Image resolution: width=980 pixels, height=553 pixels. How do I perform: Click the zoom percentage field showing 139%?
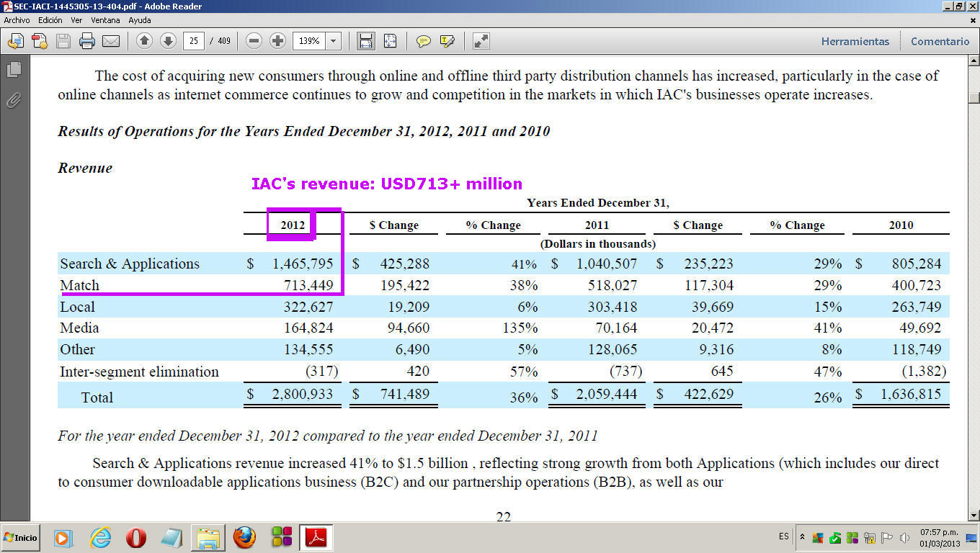(309, 41)
